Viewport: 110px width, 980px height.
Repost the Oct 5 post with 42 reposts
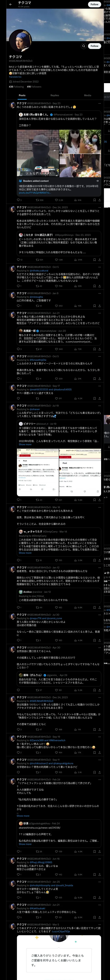click(39, 286)
